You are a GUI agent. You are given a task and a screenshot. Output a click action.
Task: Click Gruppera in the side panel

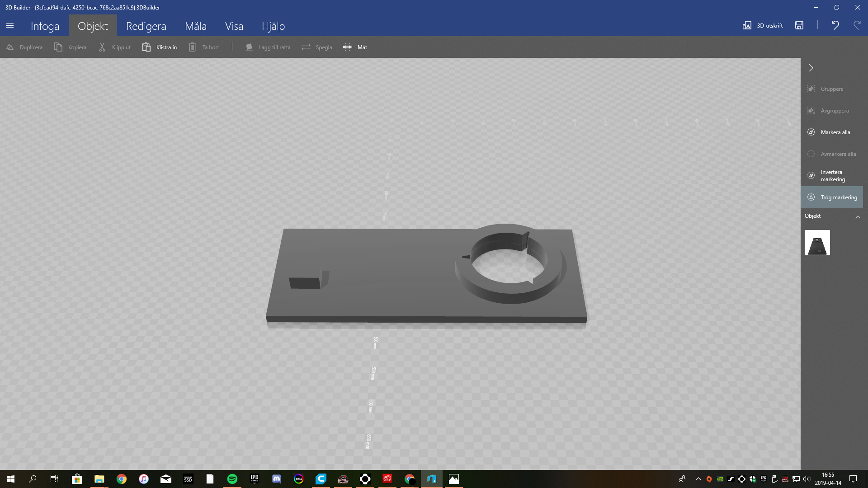tap(832, 89)
